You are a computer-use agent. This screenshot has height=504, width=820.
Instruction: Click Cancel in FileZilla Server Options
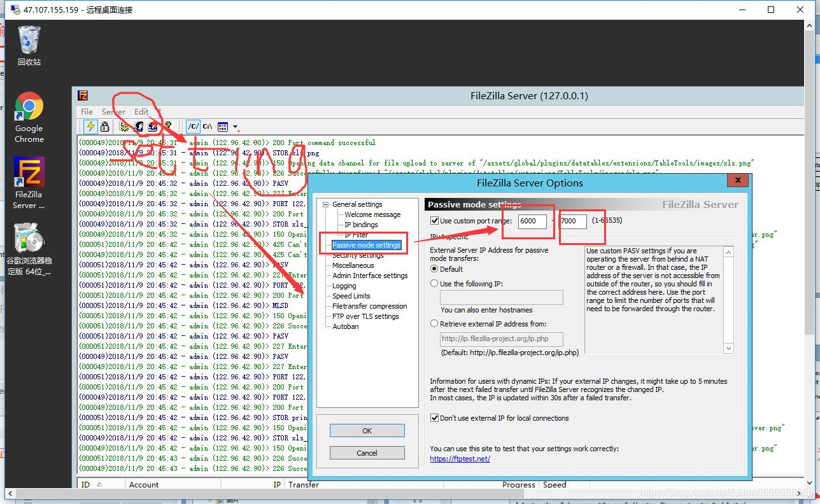click(x=367, y=453)
